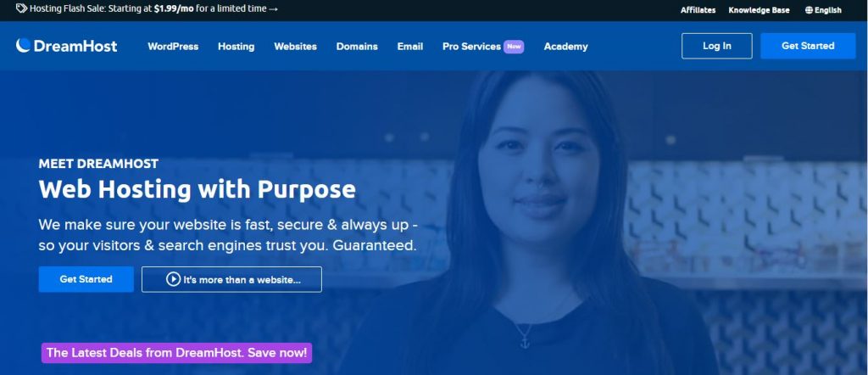Click the DreamHost moon logo icon
The height and width of the screenshot is (375, 868).
pyautogui.click(x=23, y=46)
